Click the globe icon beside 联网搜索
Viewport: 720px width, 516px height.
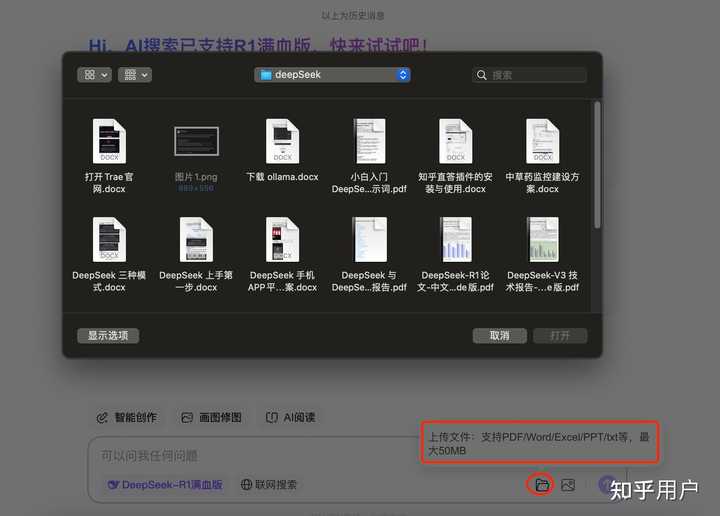click(247, 485)
